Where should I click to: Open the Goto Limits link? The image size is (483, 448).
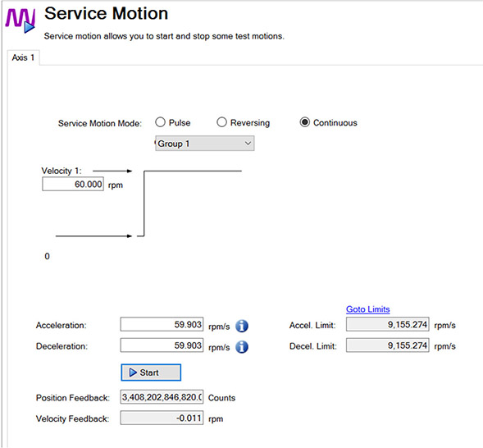[x=368, y=309]
